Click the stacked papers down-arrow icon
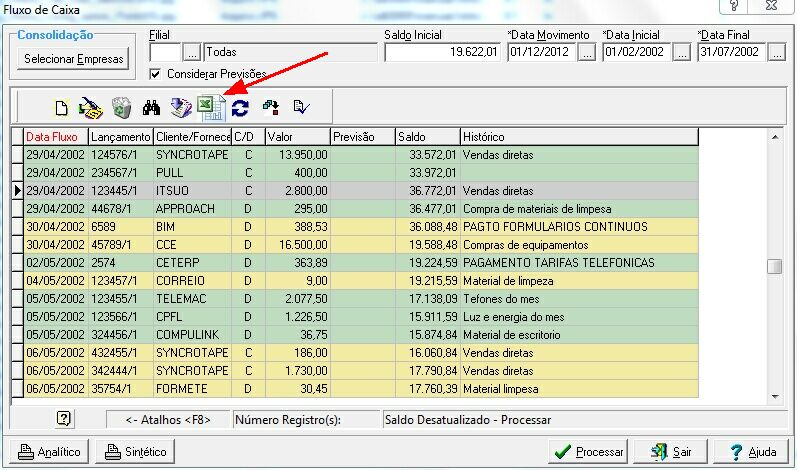This screenshot has width=797, height=470. click(x=180, y=108)
